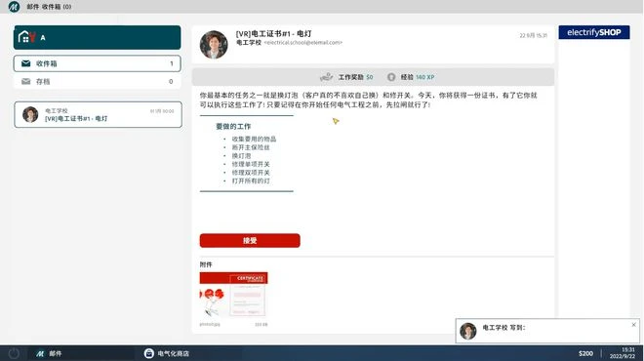Click task item 修理双项开关
Screen dimensions: 644x361
(x=251, y=173)
